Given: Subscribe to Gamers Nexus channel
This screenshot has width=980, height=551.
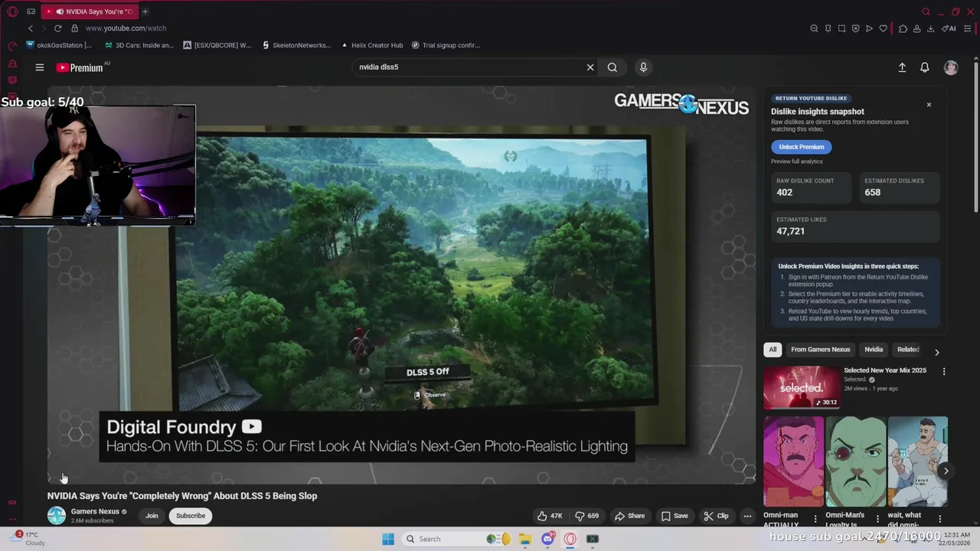Looking at the screenshot, I should [191, 516].
